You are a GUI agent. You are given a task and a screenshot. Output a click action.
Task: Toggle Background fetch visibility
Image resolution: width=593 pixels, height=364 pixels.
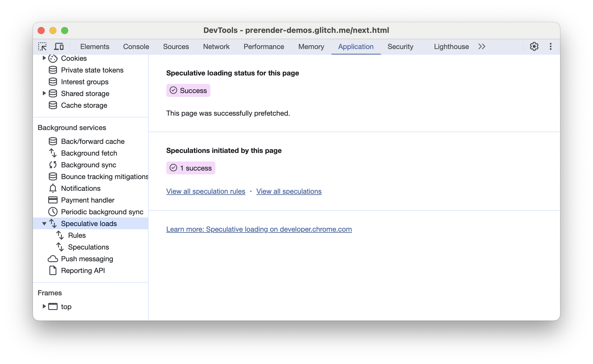pyautogui.click(x=89, y=153)
